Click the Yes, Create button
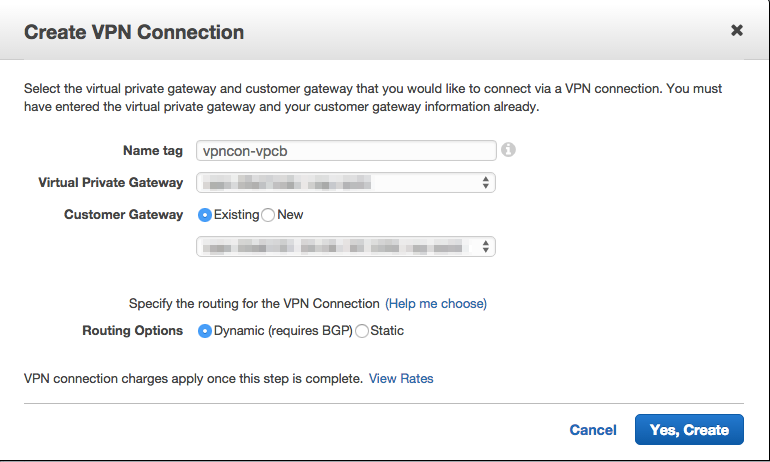770x462 pixels. (689, 430)
